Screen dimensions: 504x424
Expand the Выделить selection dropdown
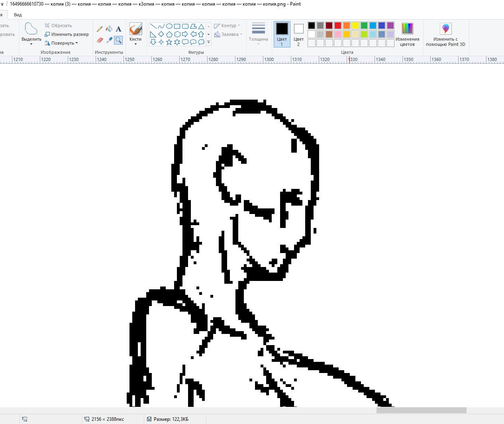pos(31,44)
